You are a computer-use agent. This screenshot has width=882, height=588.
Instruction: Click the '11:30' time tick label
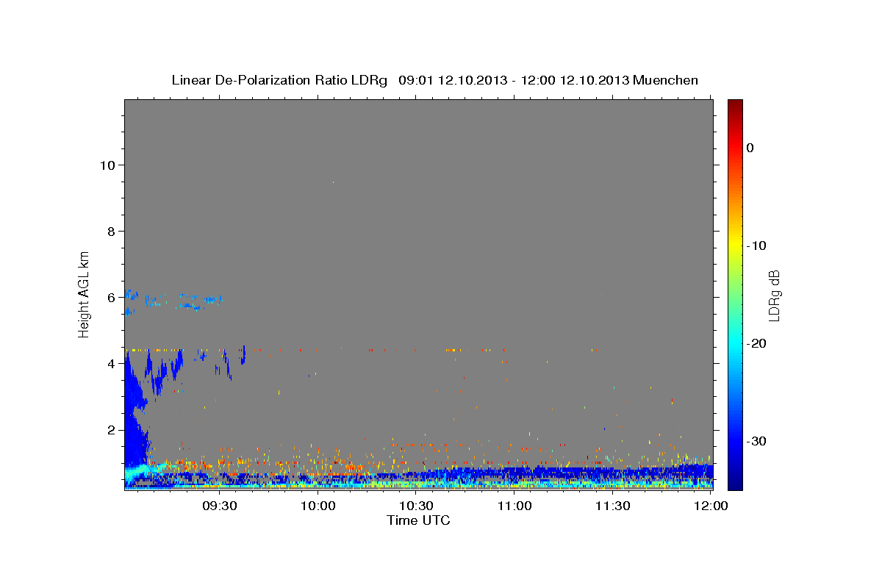pos(612,506)
